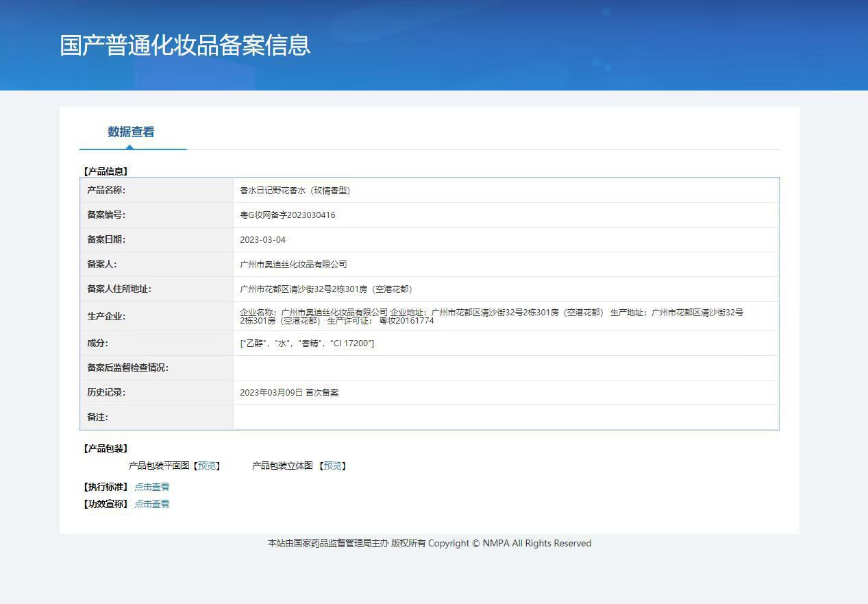Click the empty 备案后监督检查情况 value cell

505,368
